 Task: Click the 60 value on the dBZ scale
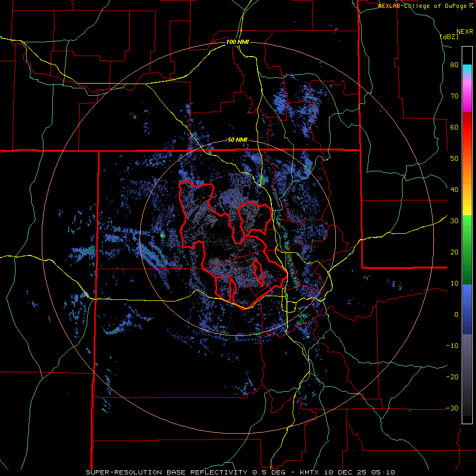(x=454, y=127)
